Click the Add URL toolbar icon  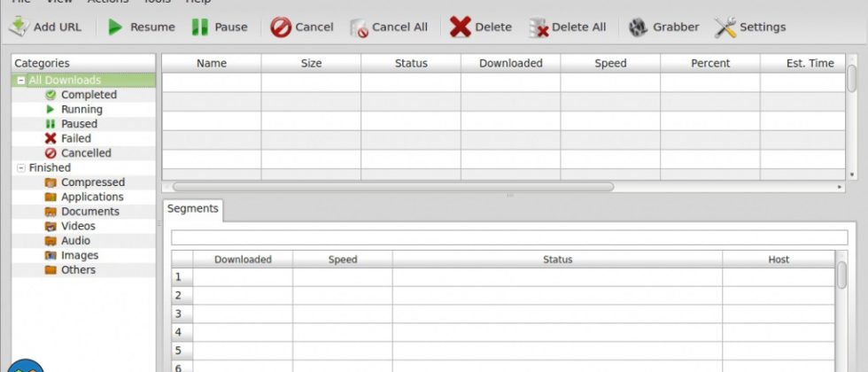[x=19, y=27]
